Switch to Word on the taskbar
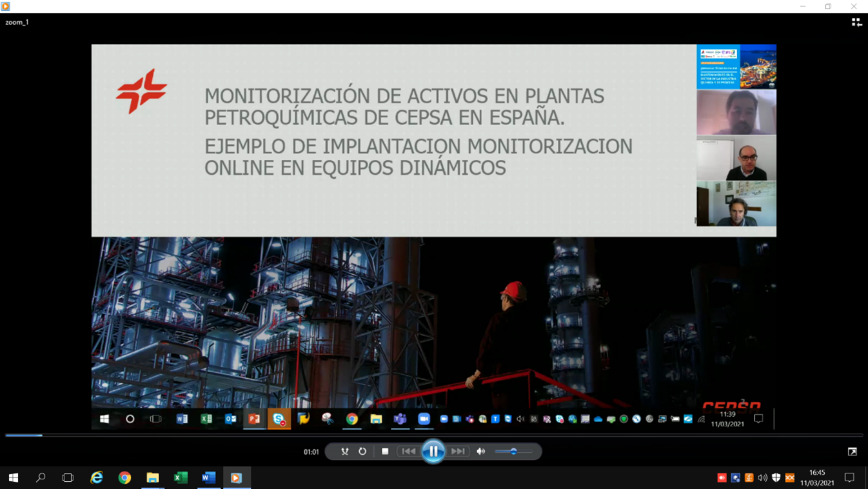This screenshot has width=868, height=489. (208, 478)
